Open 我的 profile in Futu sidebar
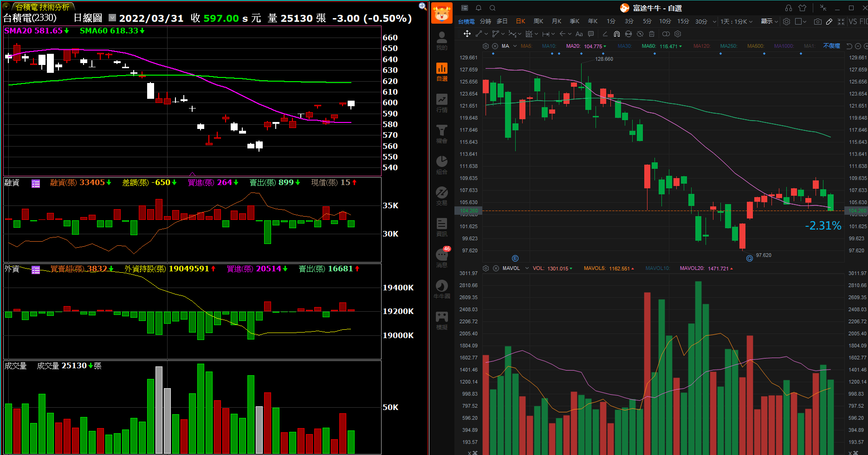The width and height of the screenshot is (868, 455). 441,41
